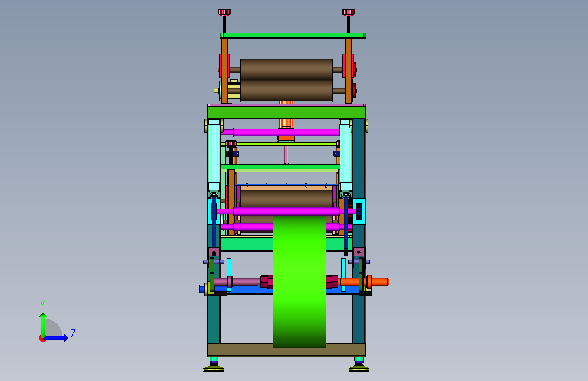Select the uppermost brown roller
588x381 pixels.
pyautogui.click(x=286, y=69)
